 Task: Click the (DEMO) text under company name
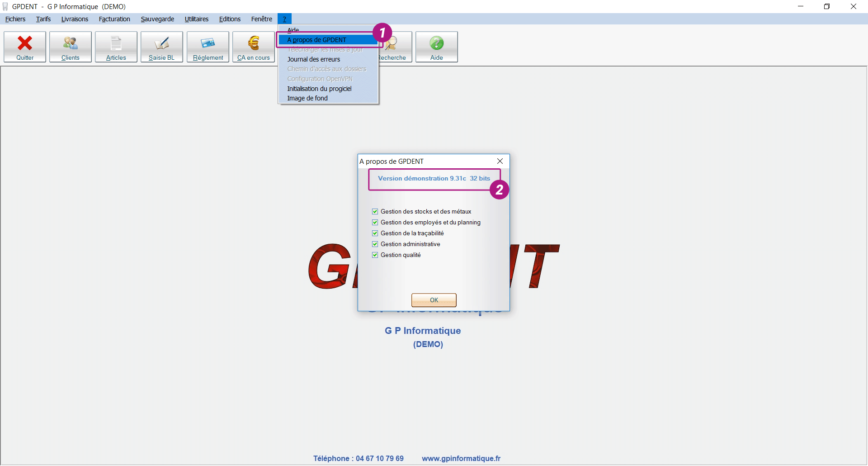click(428, 344)
